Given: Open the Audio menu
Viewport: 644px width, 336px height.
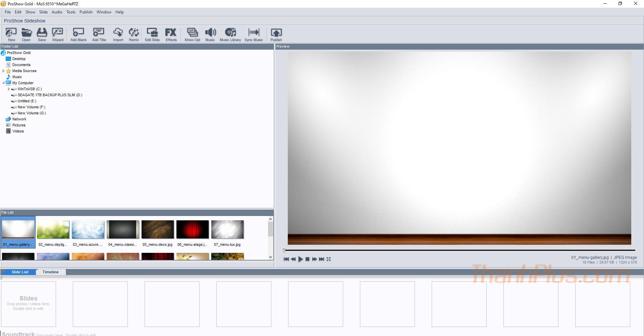Looking at the screenshot, I should click(x=57, y=12).
